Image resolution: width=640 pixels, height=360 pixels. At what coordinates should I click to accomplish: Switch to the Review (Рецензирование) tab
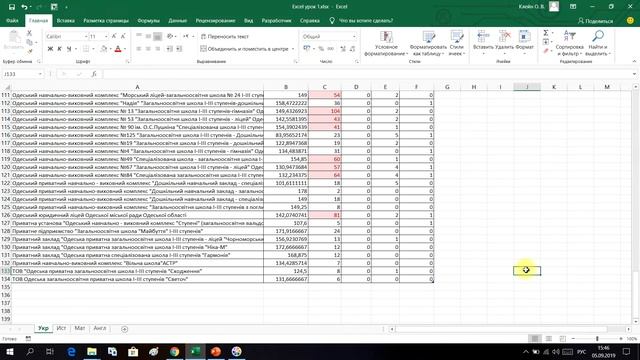tap(215, 20)
